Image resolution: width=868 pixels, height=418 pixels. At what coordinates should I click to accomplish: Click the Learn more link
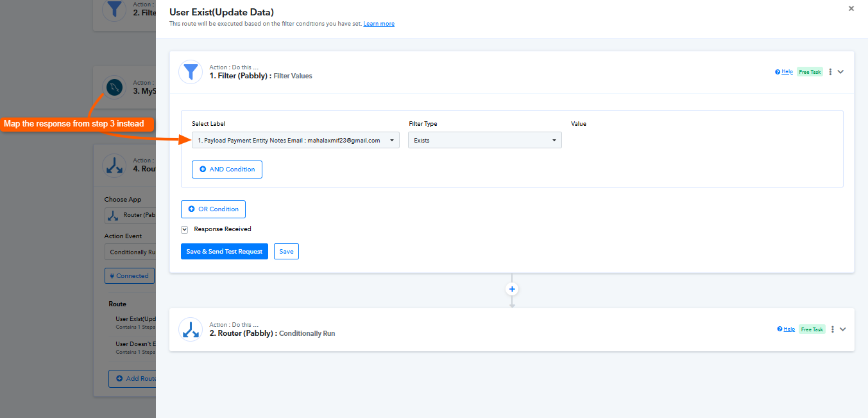tap(379, 24)
